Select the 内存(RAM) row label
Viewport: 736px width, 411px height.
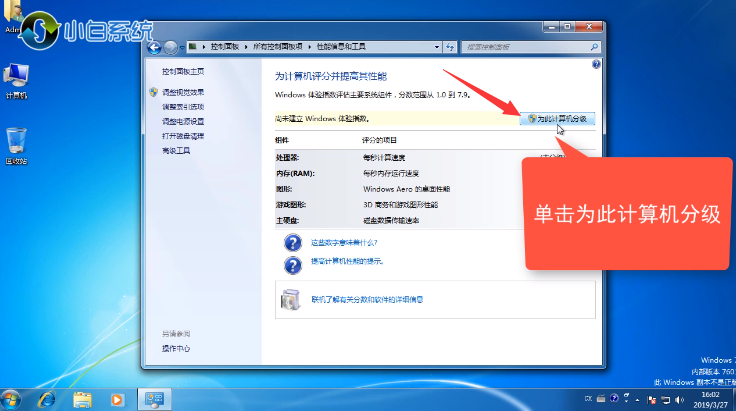pos(295,174)
